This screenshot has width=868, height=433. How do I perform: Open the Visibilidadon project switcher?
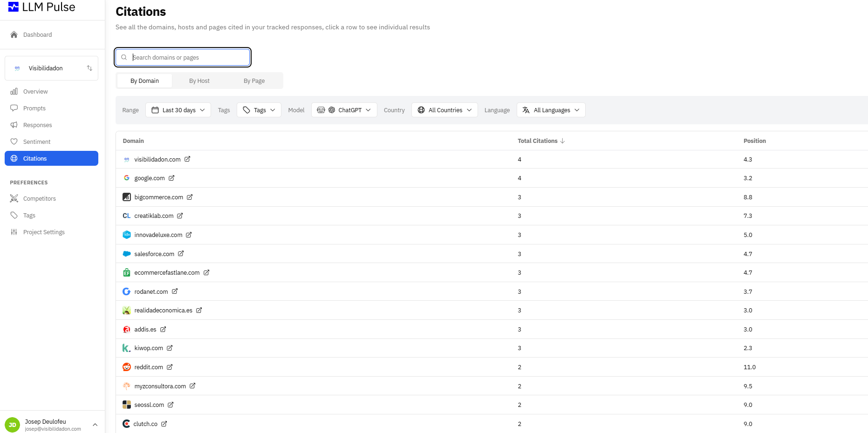click(x=51, y=68)
